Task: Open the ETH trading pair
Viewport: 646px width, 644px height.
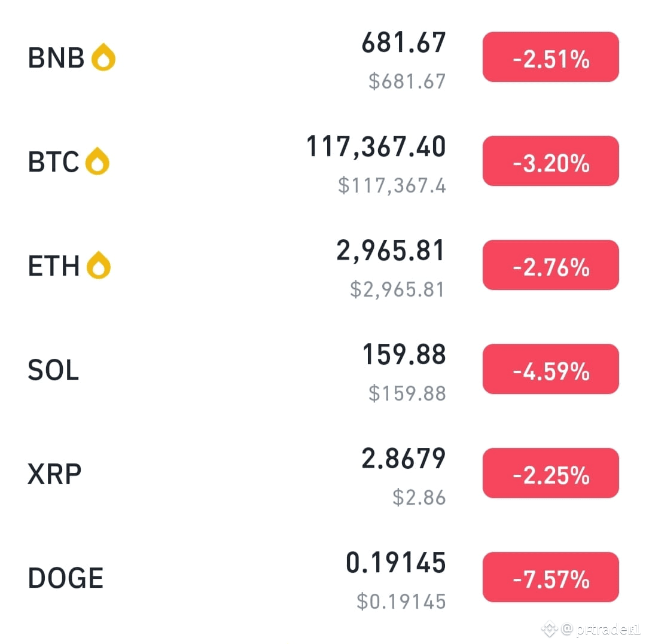Action: point(54,265)
